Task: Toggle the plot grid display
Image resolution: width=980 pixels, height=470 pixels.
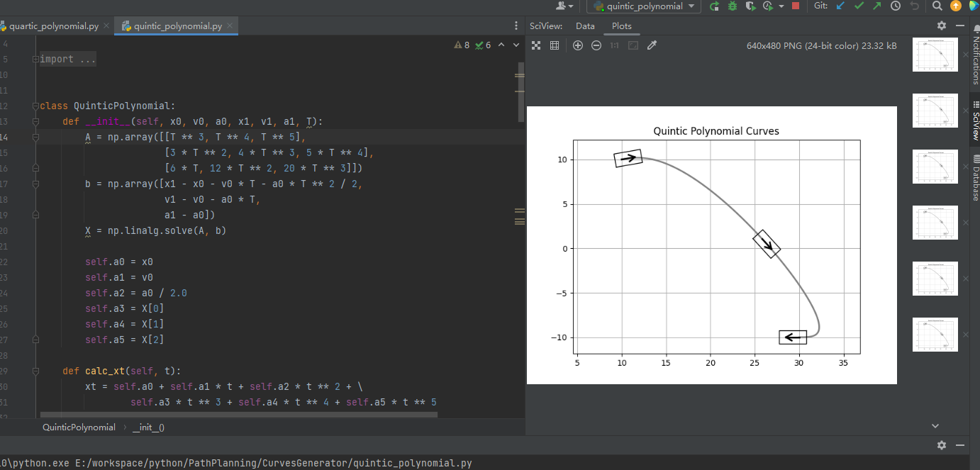Action: pyautogui.click(x=555, y=45)
